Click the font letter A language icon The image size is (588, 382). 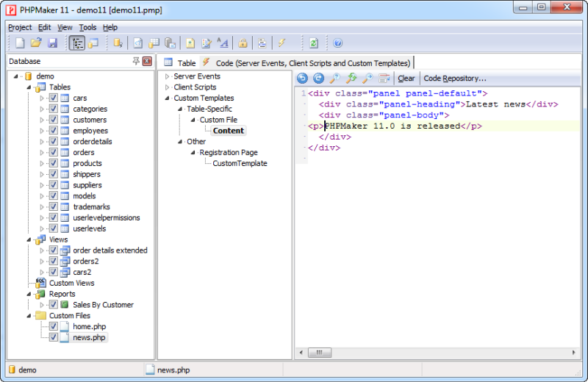[223, 43]
